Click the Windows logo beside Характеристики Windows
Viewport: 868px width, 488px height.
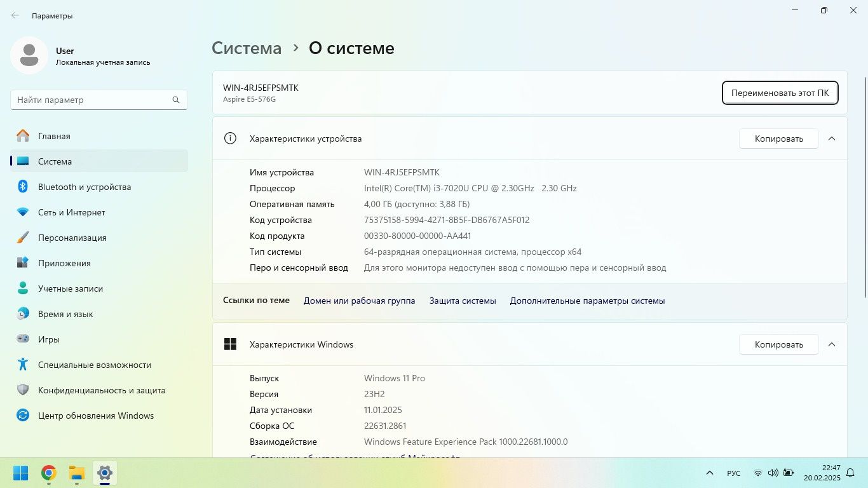point(230,344)
